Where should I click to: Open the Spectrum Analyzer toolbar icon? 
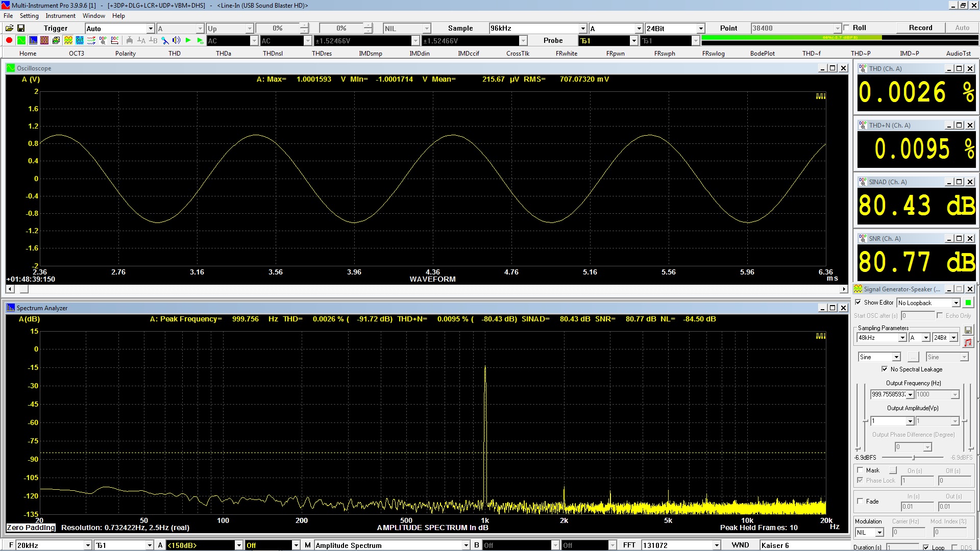[x=33, y=40]
